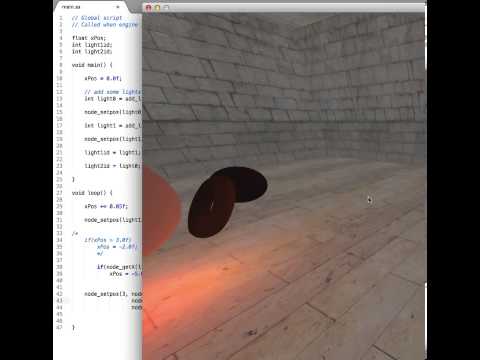This screenshot has width=480, height=360.
Task: Place cursor on 'int light1id;' declaration
Action: 92,45
